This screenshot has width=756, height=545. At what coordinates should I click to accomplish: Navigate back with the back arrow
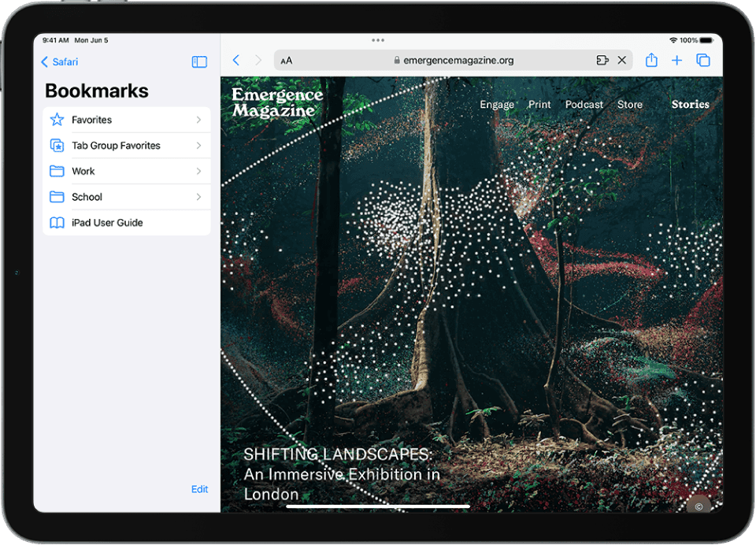(236, 60)
